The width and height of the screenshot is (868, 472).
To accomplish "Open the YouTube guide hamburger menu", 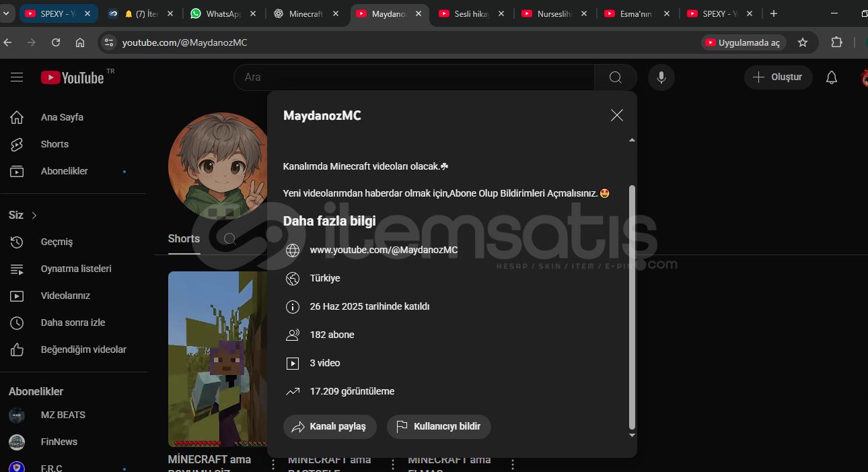I will [x=17, y=77].
